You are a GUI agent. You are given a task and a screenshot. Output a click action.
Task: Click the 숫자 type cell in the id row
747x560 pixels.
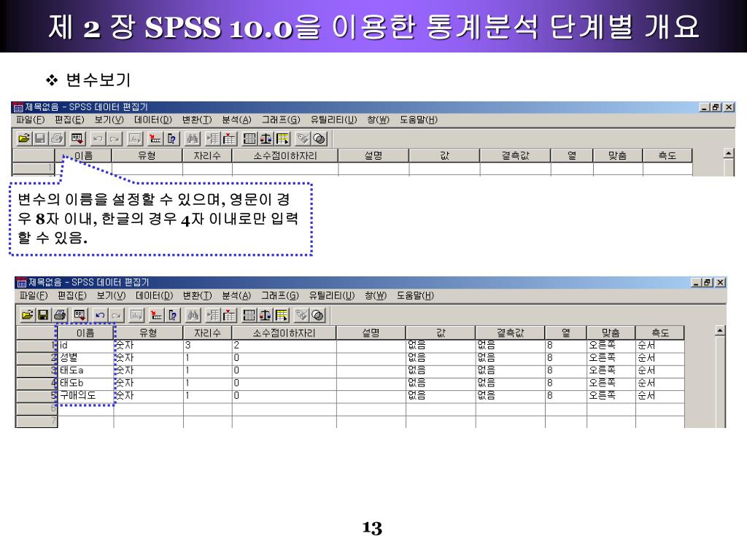(148, 345)
